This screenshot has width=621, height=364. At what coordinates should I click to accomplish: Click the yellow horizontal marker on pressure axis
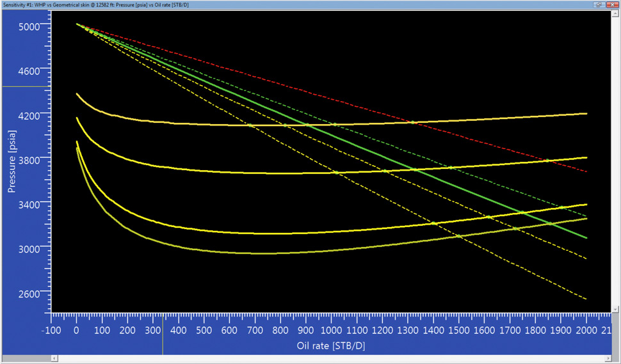(26, 86)
